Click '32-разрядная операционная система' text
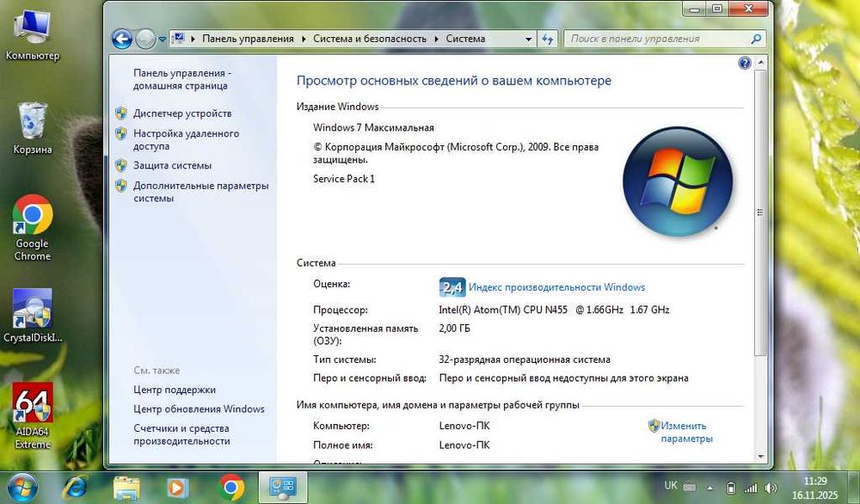This screenshot has height=504, width=860. click(x=525, y=360)
